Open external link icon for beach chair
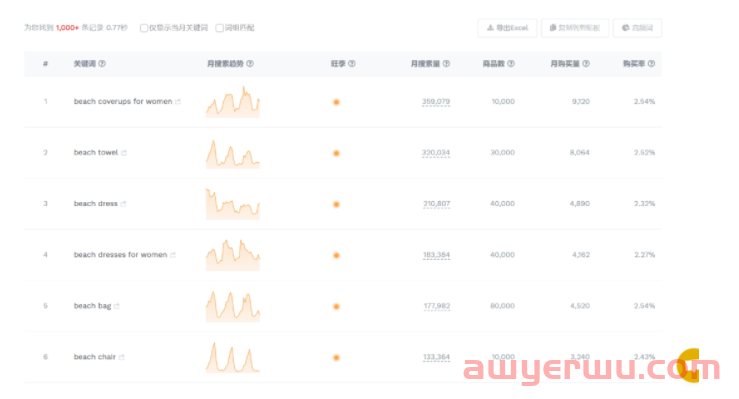Screen dimensions: 739x399 point(121,357)
